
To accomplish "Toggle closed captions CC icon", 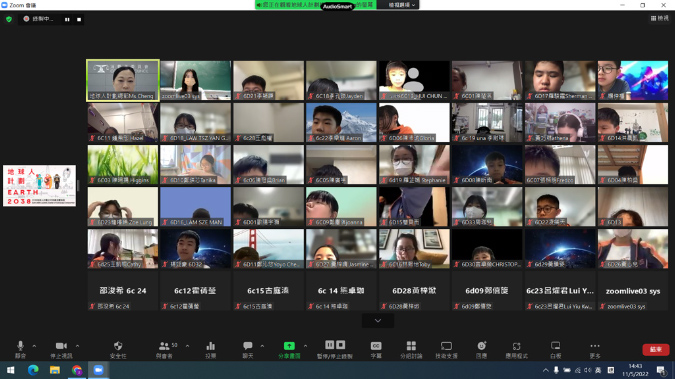I will (x=376, y=349).
